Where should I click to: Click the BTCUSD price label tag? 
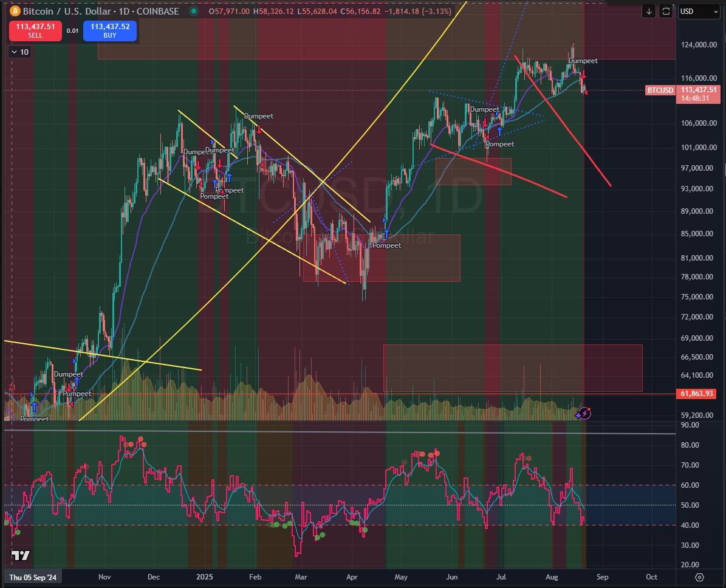pos(660,91)
